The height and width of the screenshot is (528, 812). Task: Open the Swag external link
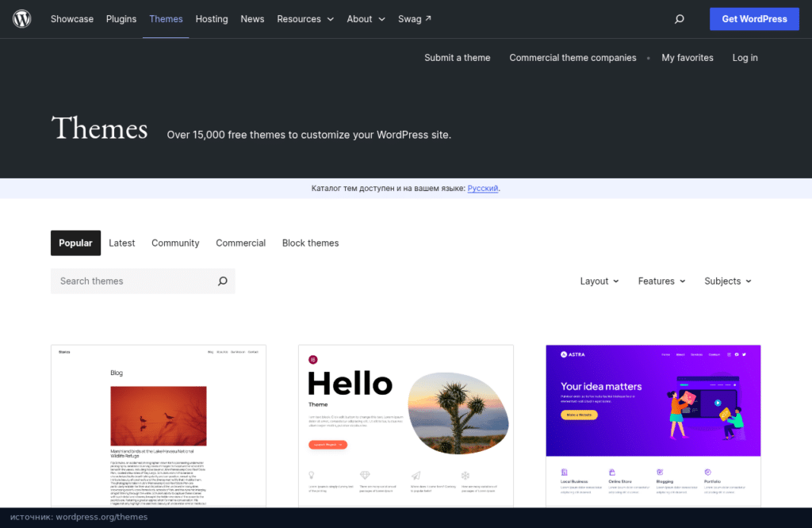414,19
